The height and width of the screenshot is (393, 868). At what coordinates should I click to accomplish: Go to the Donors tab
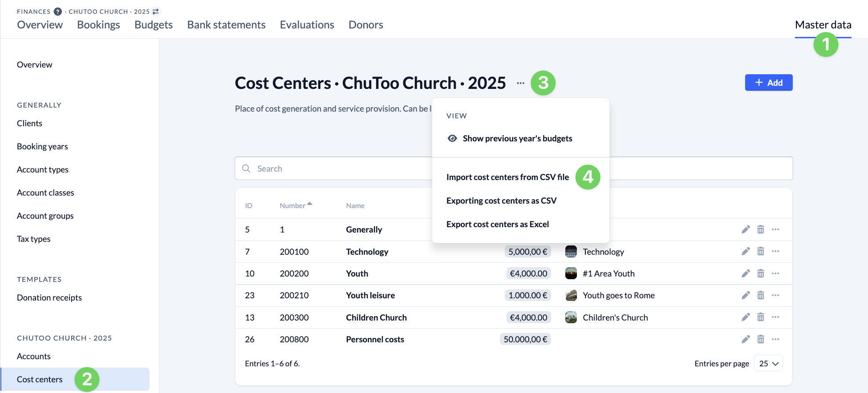click(x=366, y=25)
